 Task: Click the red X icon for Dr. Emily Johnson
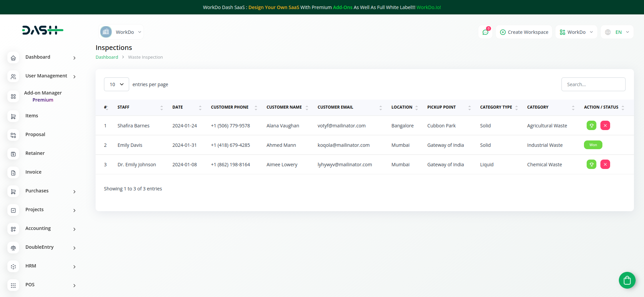point(605,164)
